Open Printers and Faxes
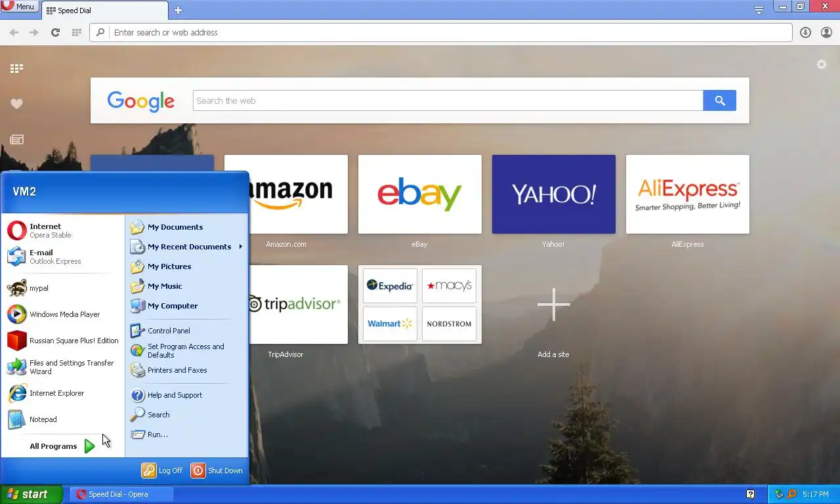 tap(186, 370)
